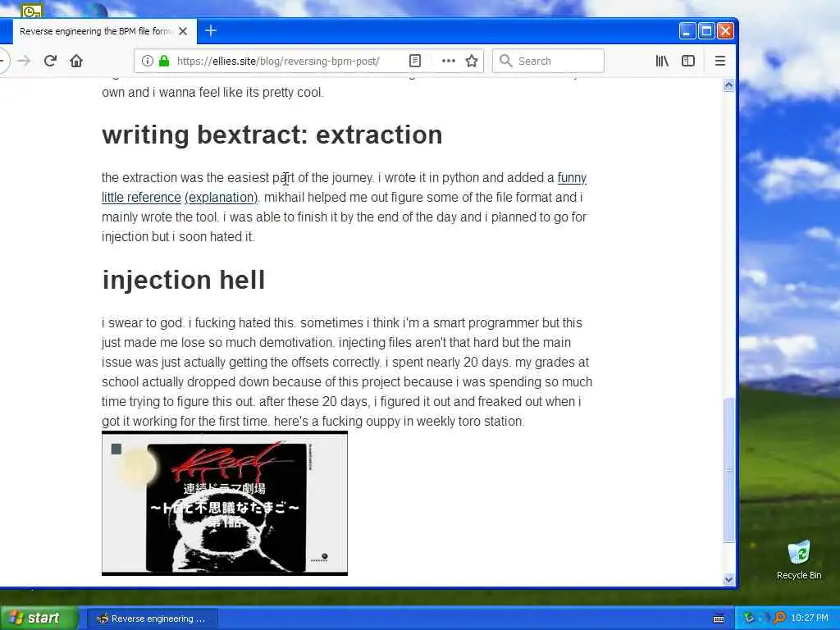Select the Reverse engineering the BPM tab
Viewport: 840px width, 630px height.
click(104, 31)
